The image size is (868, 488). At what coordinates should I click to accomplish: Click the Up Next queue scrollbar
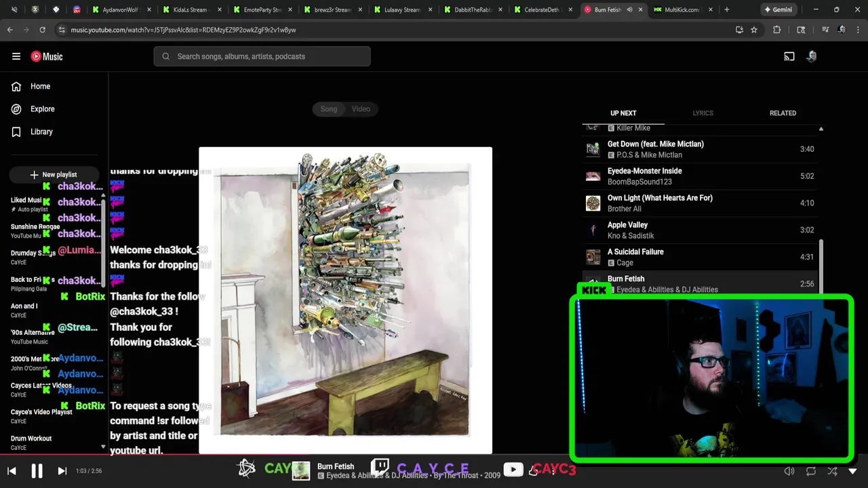[x=821, y=268]
